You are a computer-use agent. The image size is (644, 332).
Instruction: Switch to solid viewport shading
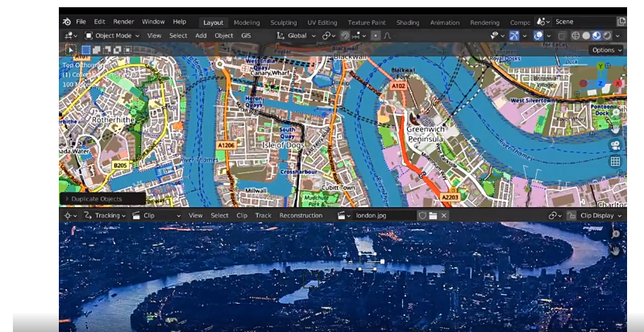point(586,35)
